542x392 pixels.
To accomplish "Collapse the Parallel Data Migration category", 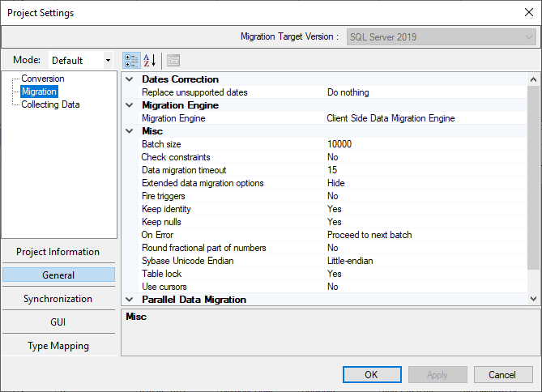I will click(x=130, y=300).
